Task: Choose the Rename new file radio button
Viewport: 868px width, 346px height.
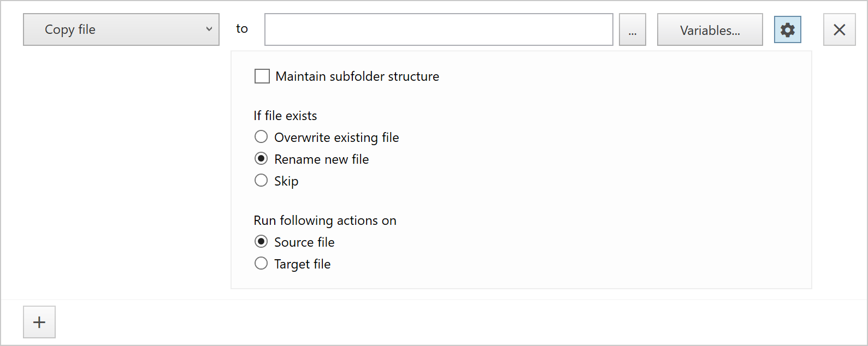Action: (261, 158)
